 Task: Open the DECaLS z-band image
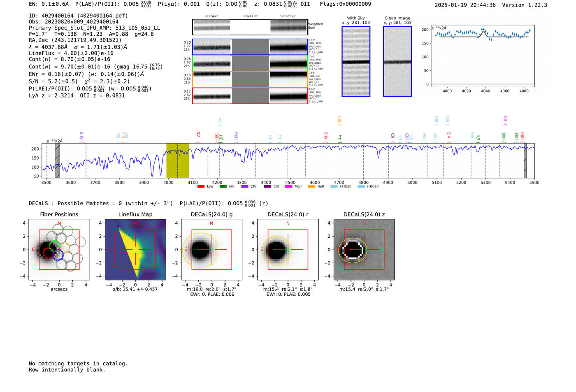pos(364,250)
